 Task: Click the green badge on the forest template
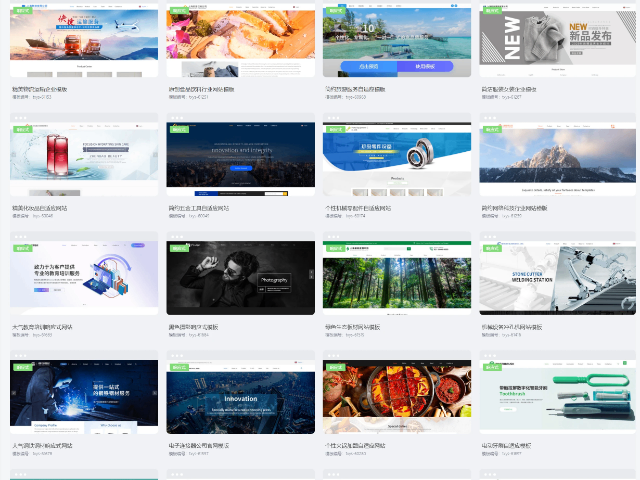[x=334, y=248]
